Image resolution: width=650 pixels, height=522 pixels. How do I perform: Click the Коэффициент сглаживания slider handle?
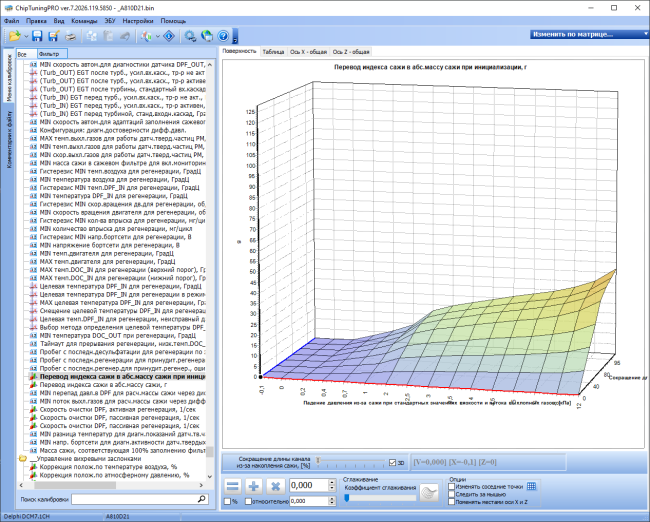(347, 498)
